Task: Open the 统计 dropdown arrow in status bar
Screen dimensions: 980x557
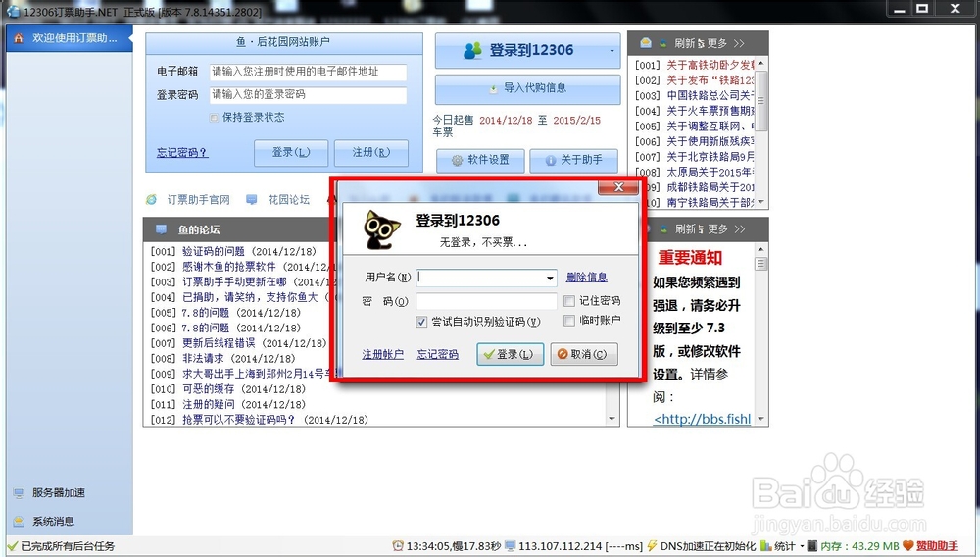Action: click(x=802, y=546)
